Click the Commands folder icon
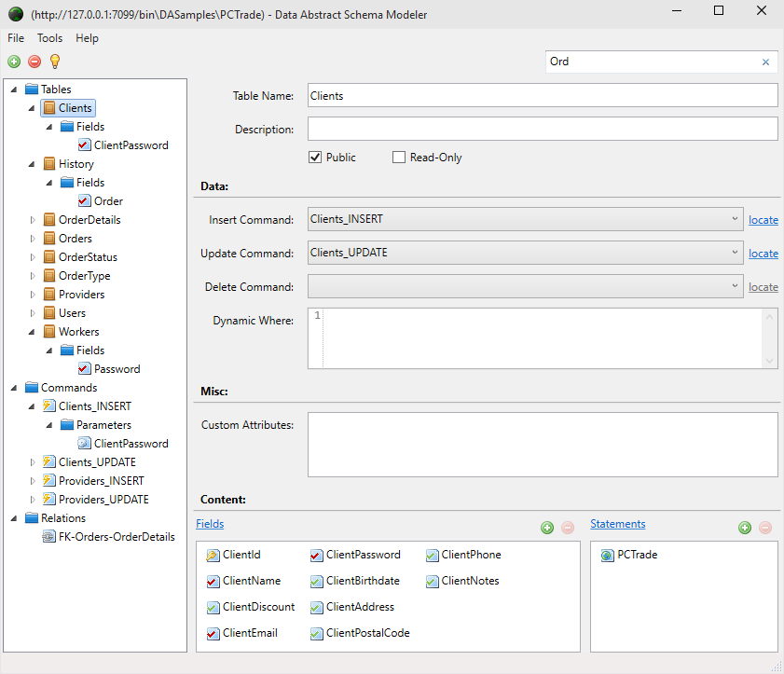The width and height of the screenshot is (784, 674). click(x=32, y=388)
